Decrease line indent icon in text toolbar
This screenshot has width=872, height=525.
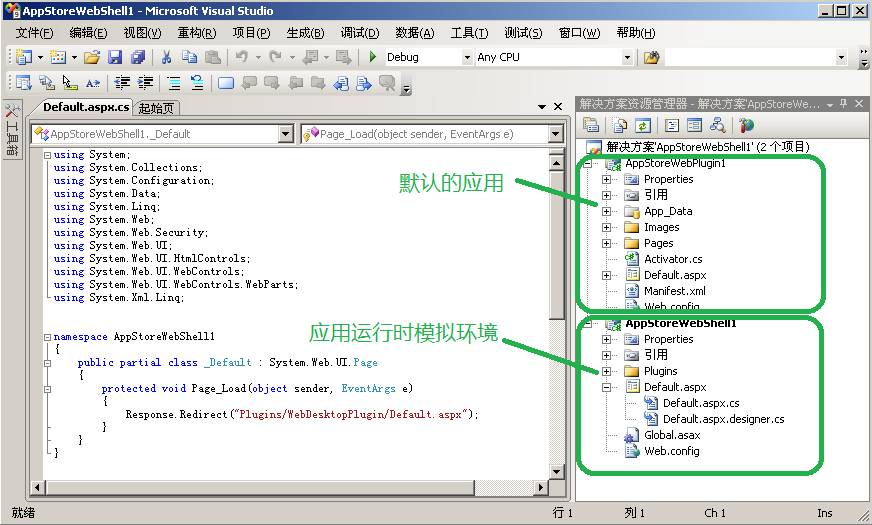[x=122, y=83]
